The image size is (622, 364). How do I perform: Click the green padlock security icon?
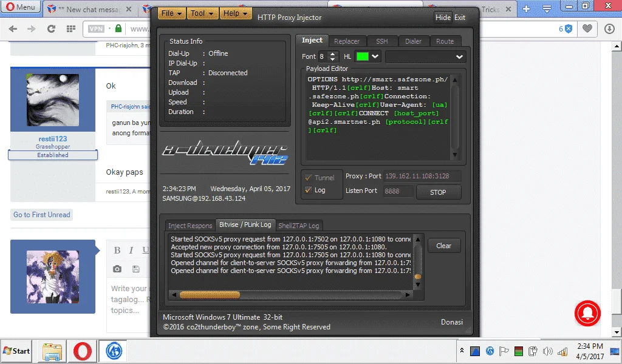(118, 28)
